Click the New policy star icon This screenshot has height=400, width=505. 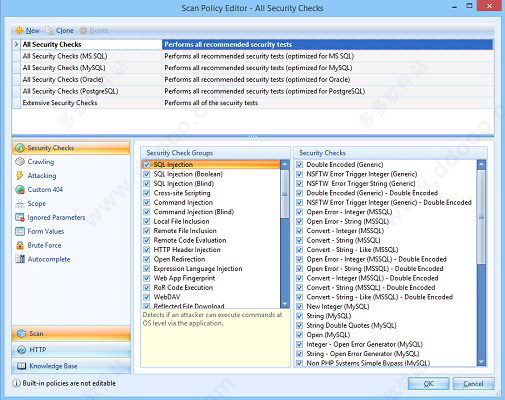pos(20,31)
